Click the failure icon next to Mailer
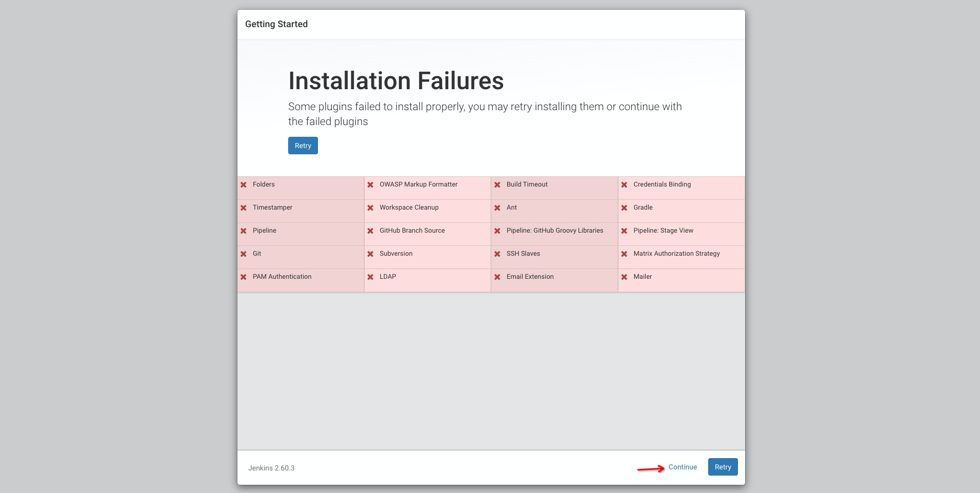Viewport: 980px width, 493px height. 624,277
